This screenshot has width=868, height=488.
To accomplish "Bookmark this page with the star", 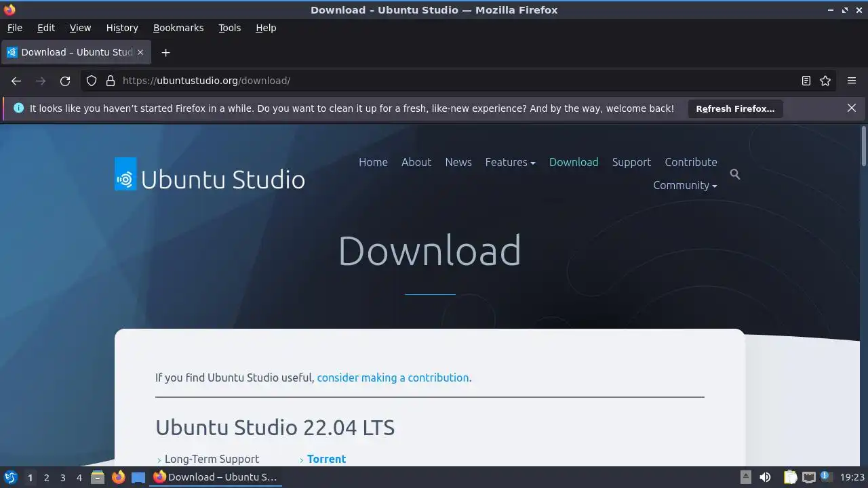I will click(x=825, y=81).
